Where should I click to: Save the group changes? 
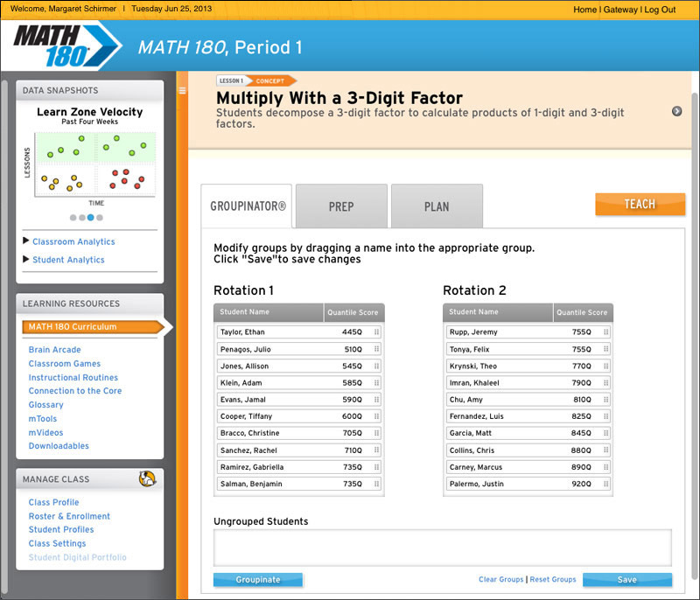tap(627, 580)
